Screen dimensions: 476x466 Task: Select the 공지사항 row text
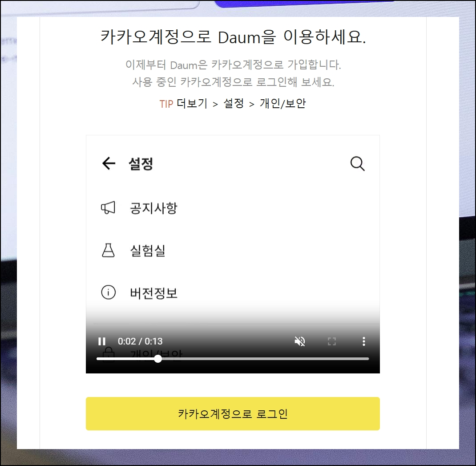[x=153, y=208]
